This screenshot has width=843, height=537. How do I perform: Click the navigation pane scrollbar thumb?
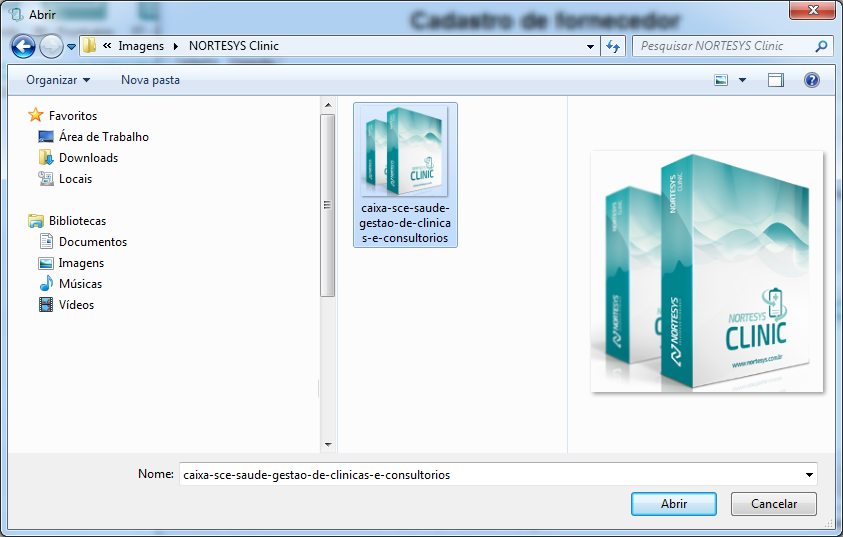click(x=327, y=205)
